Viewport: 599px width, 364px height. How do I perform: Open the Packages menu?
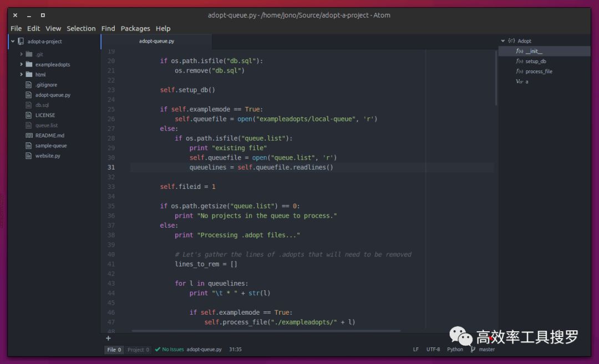[135, 29]
